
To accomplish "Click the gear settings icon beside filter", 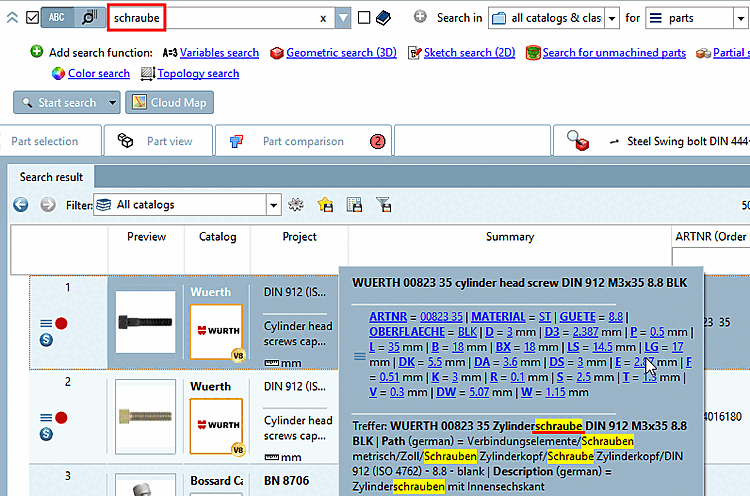I will [x=296, y=205].
